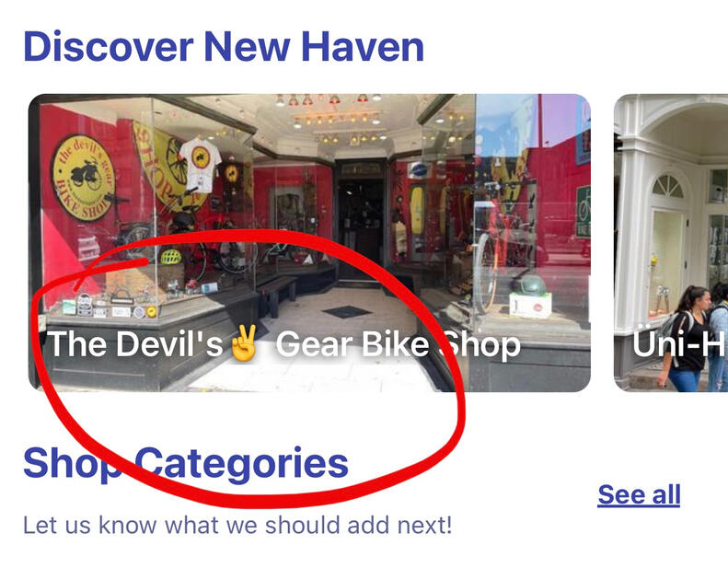728x568 pixels.
Task: Click the Uni-H card title text
Action: click(x=679, y=344)
